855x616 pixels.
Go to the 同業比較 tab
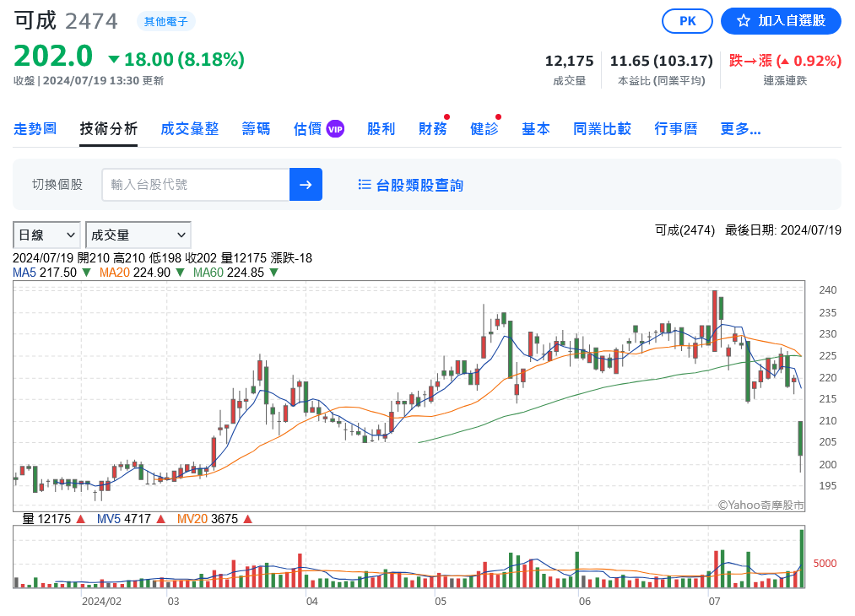point(602,129)
